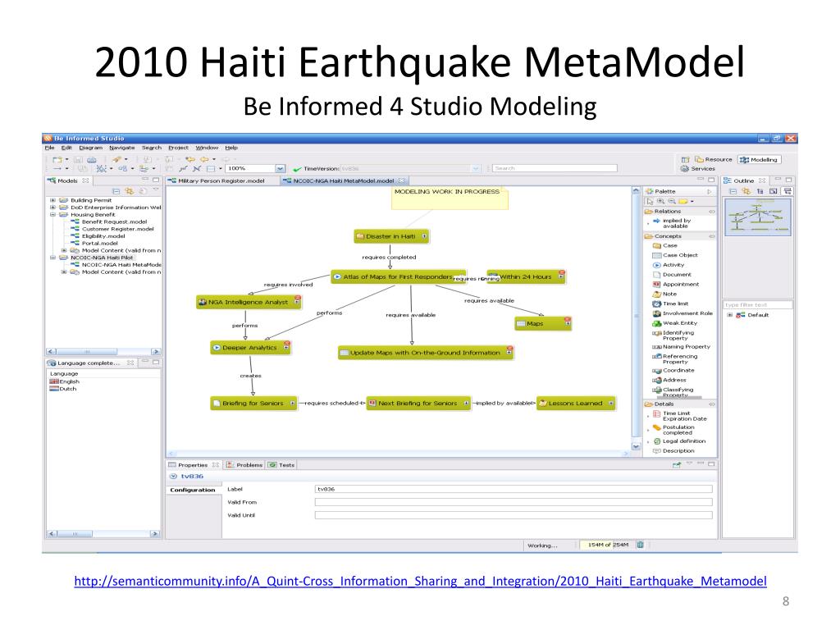Screen dimensions: 840x630
Task: Open Eligibility.model in Models tree
Action: (x=98, y=235)
